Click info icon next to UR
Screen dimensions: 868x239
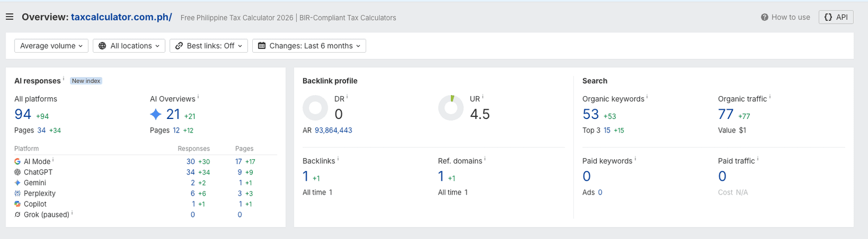tap(483, 97)
